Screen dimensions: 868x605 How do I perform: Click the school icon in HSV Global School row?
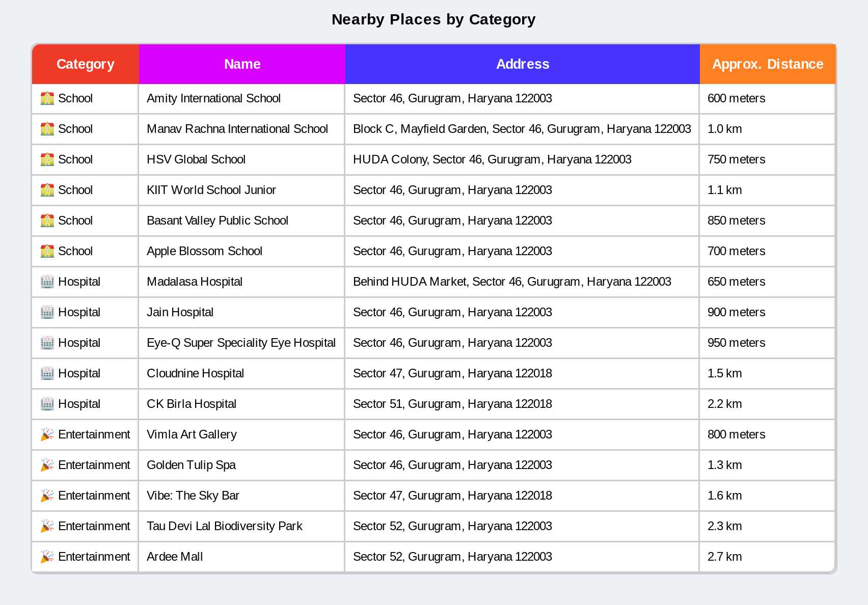tap(47, 159)
